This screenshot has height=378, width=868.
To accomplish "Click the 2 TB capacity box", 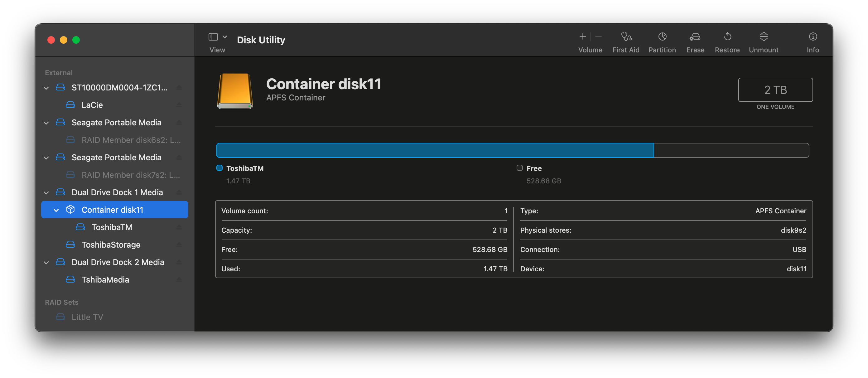I will [775, 90].
